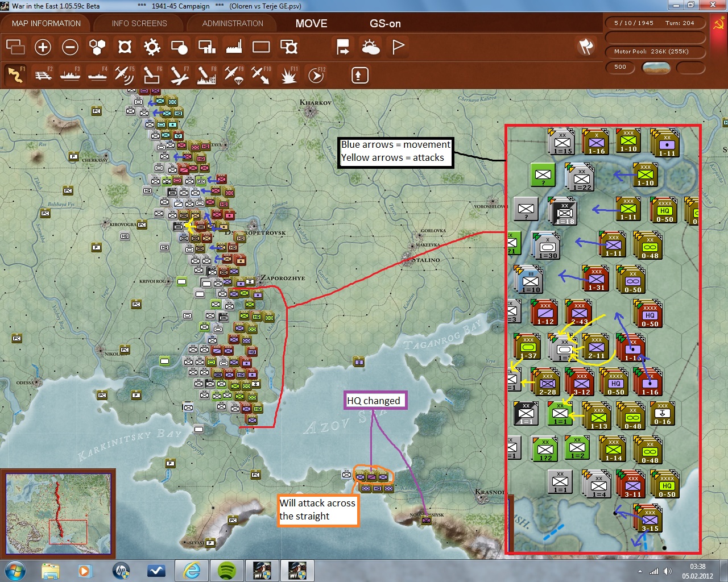Launch Internet Explorer from the taskbar
This screenshot has height=582, width=728.
click(192, 571)
